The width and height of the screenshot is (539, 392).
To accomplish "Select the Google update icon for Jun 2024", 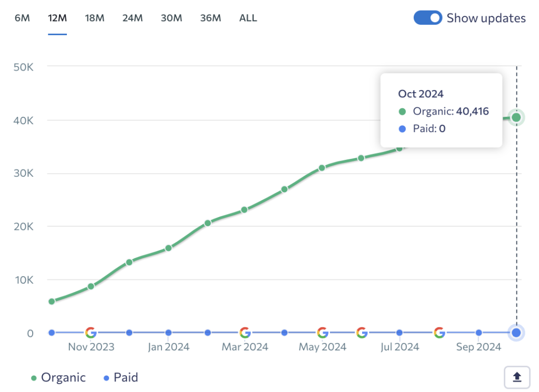I will 362,333.
